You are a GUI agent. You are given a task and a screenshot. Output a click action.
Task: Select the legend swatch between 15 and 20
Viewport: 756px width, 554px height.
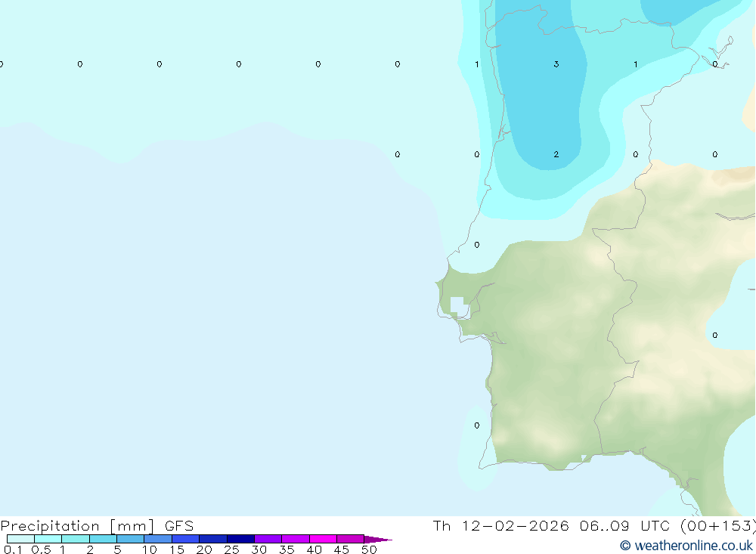[x=186, y=539]
